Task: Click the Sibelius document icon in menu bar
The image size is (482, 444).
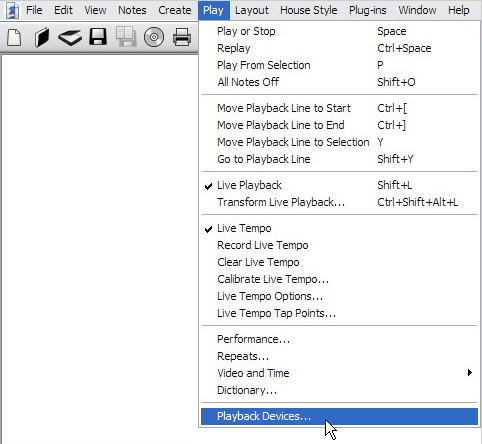Action: pos(12,10)
